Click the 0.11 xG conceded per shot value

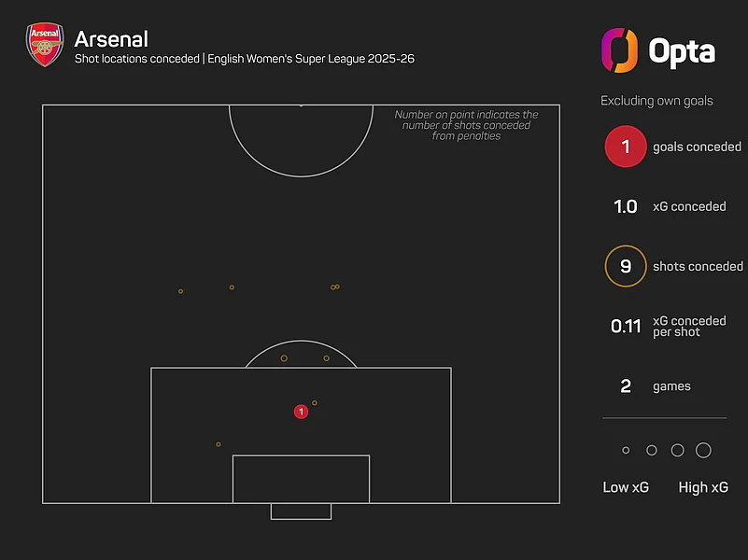626,327
